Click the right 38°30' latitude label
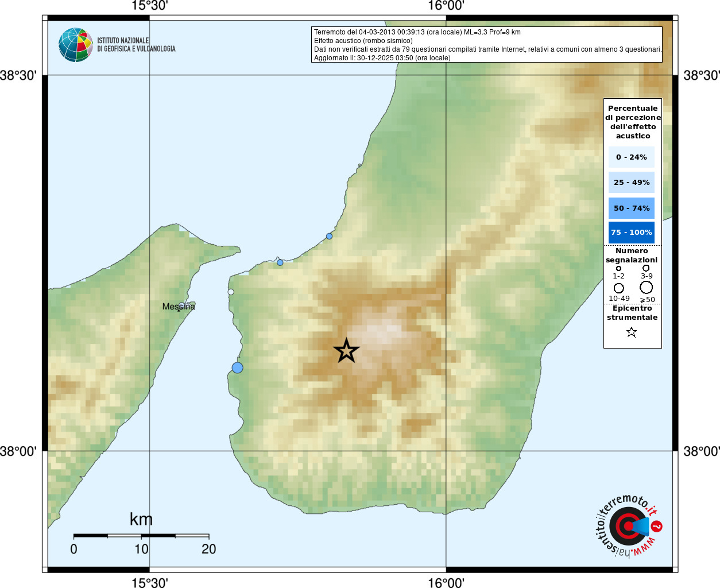The image size is (720, 588). coord(702,75)
